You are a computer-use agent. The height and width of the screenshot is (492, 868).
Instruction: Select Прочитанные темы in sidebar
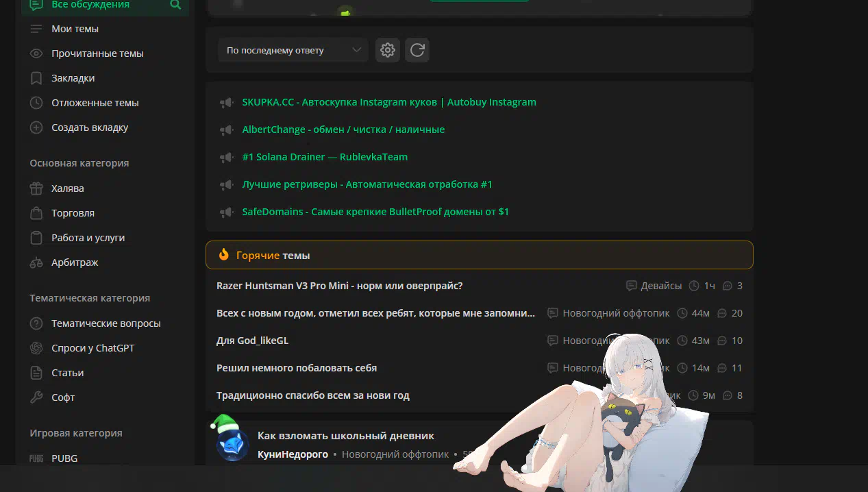point(97,53)
